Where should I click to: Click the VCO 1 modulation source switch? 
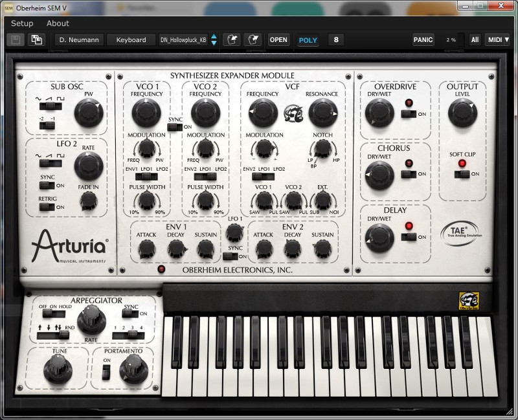point(147,177)
